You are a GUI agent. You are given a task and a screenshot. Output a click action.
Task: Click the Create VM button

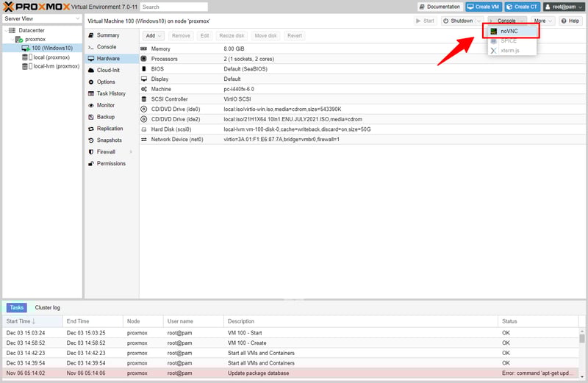click(482, 7)
